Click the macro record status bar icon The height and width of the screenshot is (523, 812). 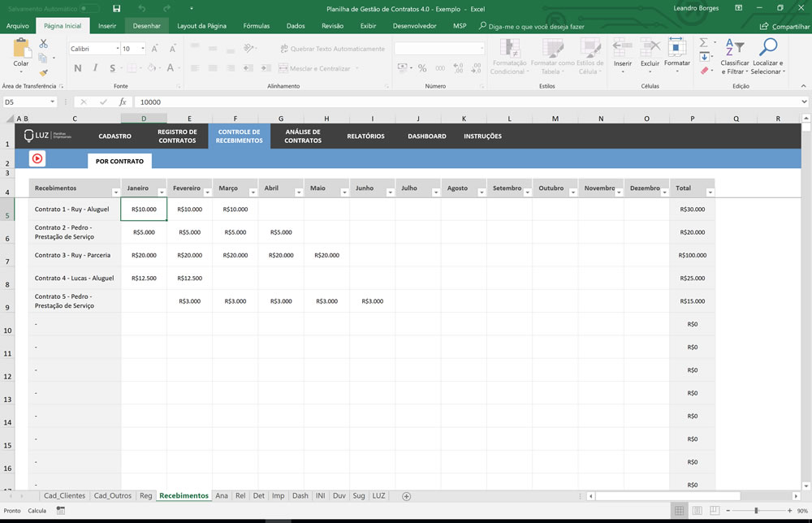coord(61,511)
